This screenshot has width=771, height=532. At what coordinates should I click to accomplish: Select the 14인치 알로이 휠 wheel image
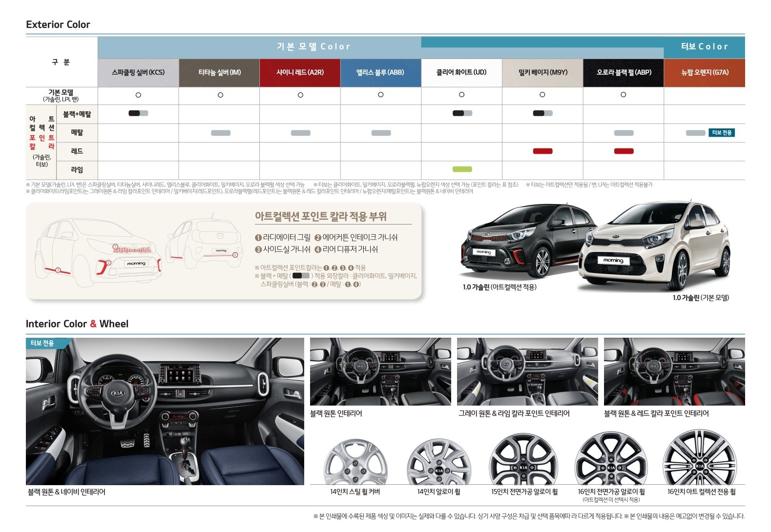click(x=438, y=462)
